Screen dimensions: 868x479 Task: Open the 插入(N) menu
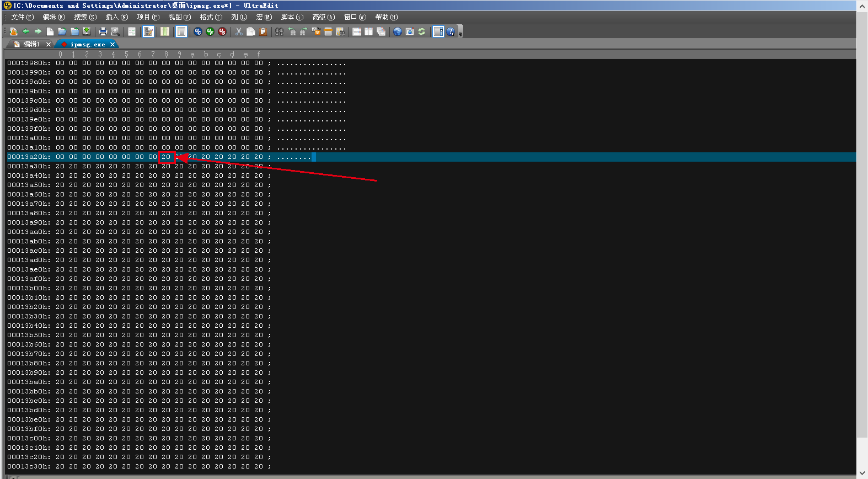coord(117,17)
